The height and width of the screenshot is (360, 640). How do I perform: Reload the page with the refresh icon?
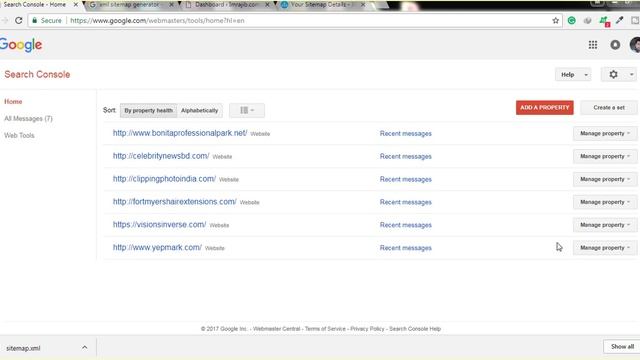[18, 20]
